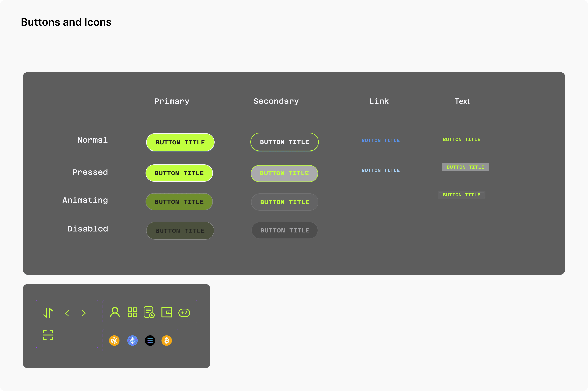This screenshot has height=391, width=588.
Task: Click the swap arrows up-down icon
Action: (x=48, y=313)
